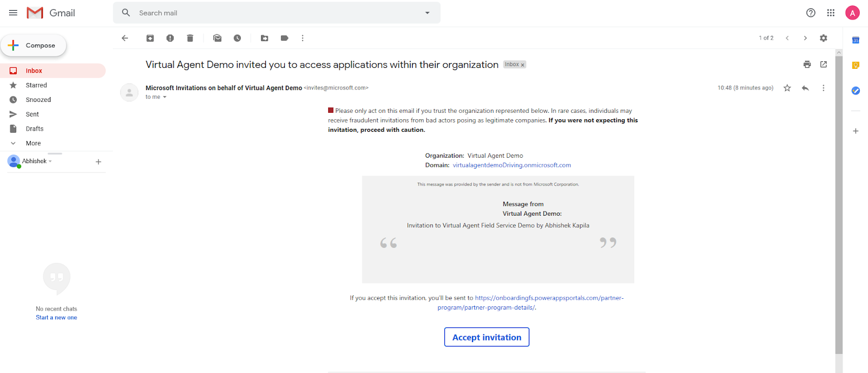Open Settings gear icon
Viewport: 868px width, 373px height.
tap(824, 38)
